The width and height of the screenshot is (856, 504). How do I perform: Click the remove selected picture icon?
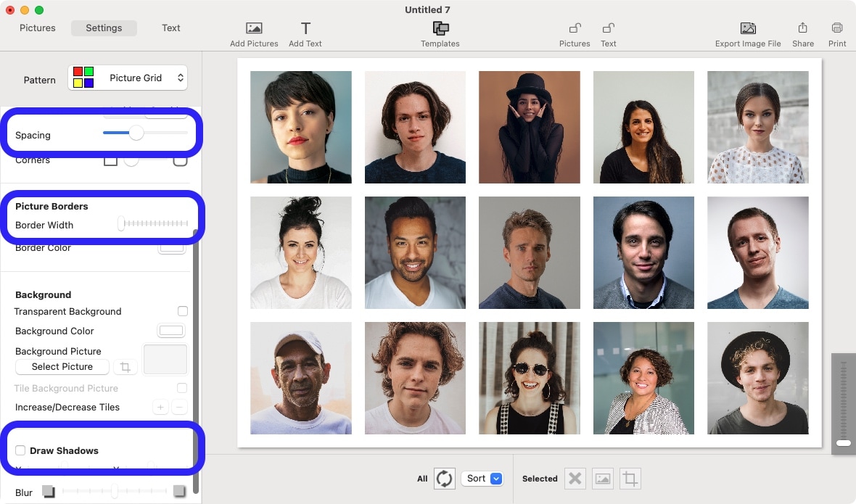575,479
